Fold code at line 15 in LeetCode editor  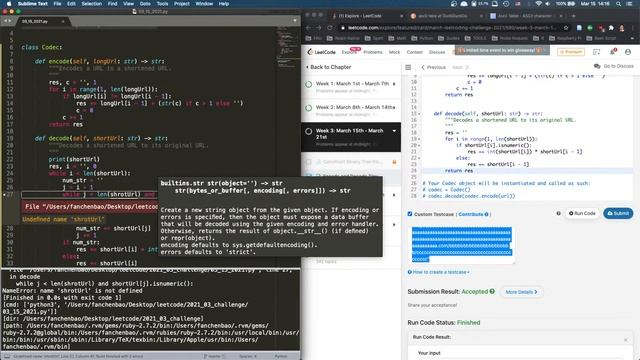point(419,114)
